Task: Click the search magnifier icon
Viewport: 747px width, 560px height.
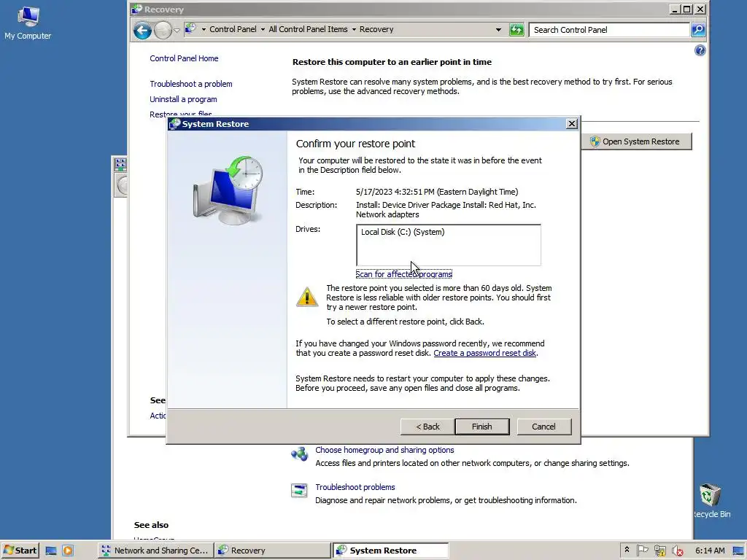Action: tap(698, 30)
